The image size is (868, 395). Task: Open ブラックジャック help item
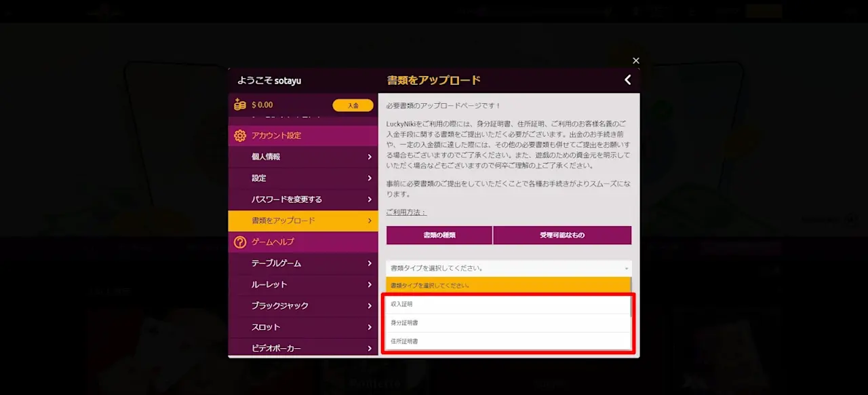(303, 306)
